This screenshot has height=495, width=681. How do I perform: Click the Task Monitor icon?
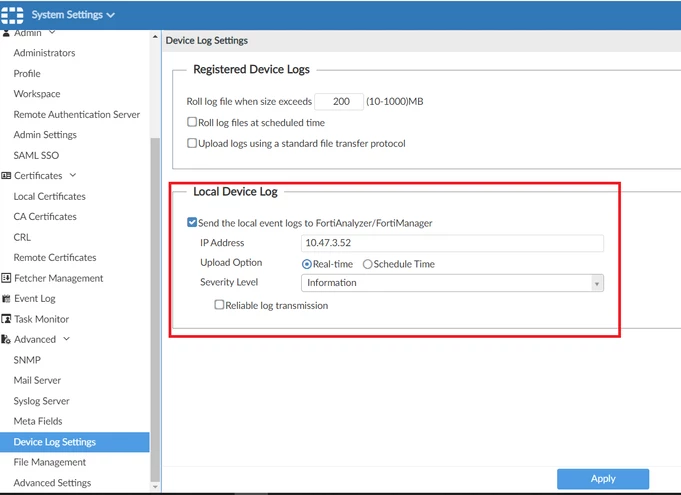[6, 319]
